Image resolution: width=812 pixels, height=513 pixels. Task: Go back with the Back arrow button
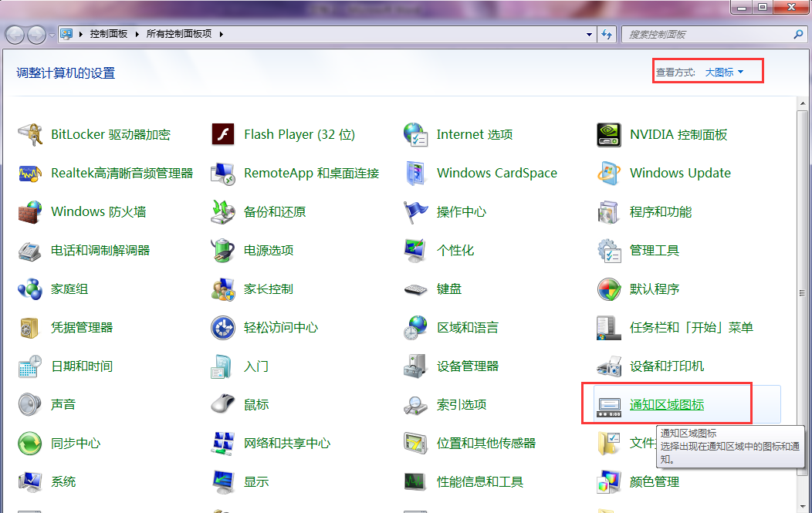click(x=15, y=35)
